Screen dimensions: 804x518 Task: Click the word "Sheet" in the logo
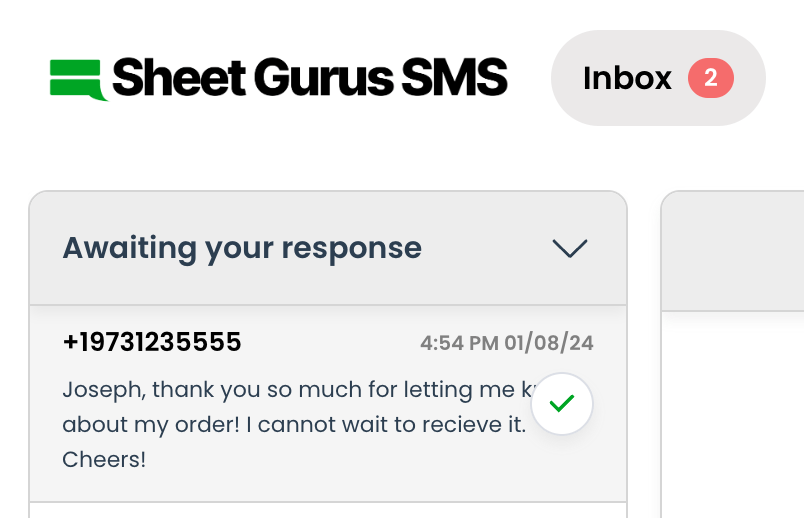[x=176, y=78]
